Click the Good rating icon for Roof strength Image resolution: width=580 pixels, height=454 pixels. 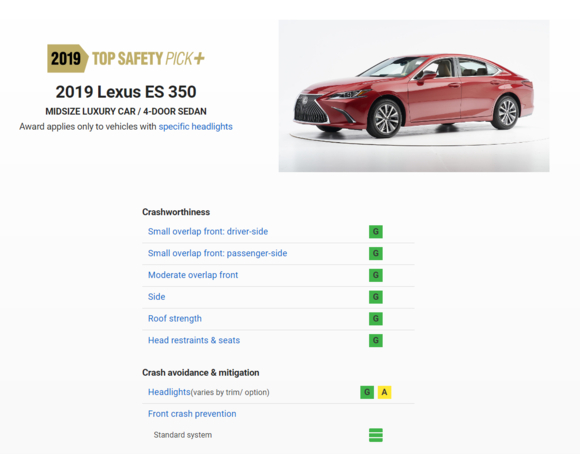pos(375,319)
